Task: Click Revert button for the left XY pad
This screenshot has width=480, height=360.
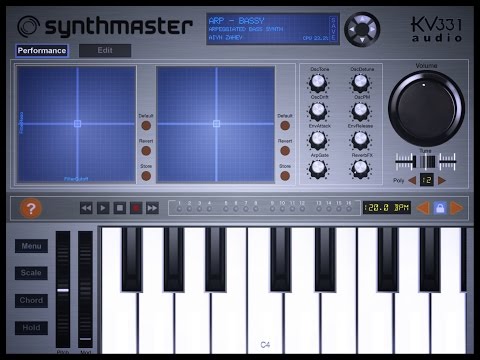Action: click(146, 151)
